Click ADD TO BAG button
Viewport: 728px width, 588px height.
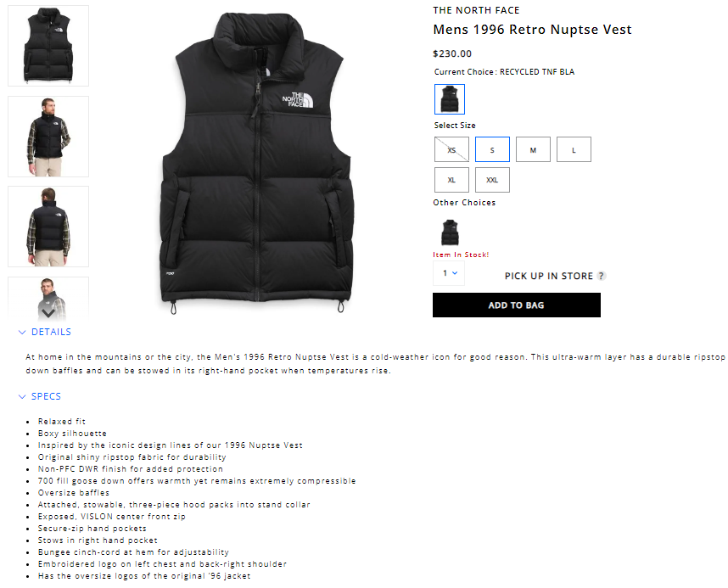516,305
